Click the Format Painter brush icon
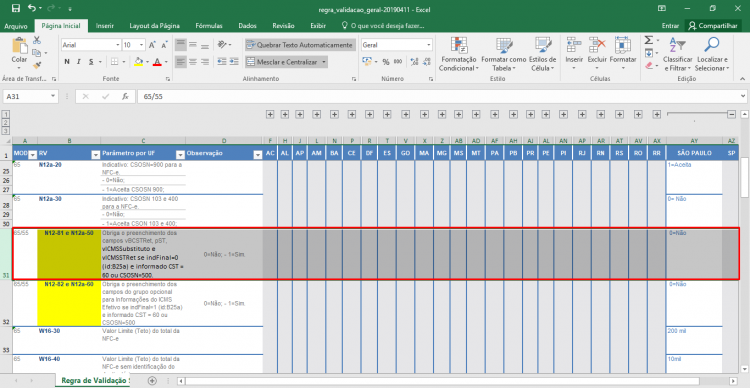This screenshot has height=388, width=750. click(37, 65)
